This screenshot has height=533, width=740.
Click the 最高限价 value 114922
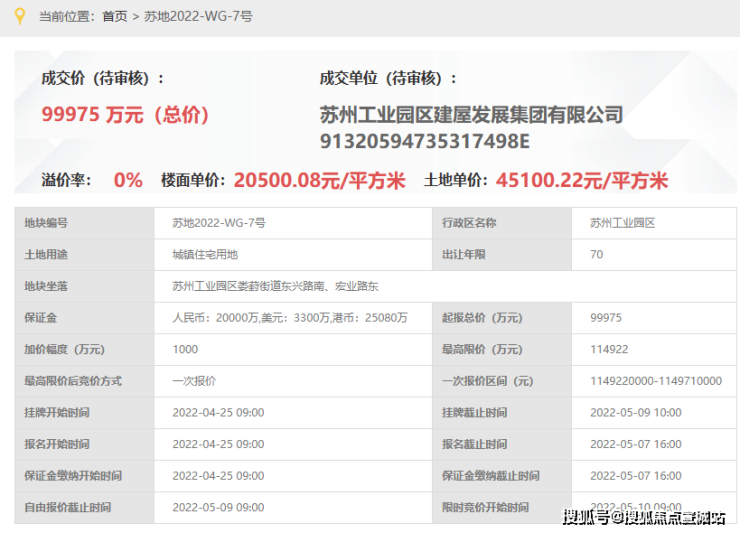(x=609, y=349)
